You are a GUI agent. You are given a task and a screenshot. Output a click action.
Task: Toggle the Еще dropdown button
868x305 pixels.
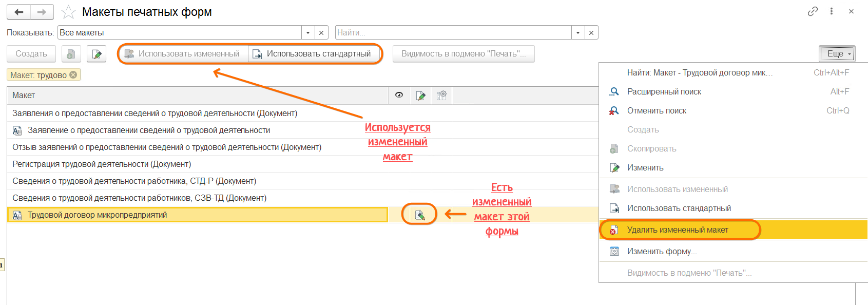(837, 54)
